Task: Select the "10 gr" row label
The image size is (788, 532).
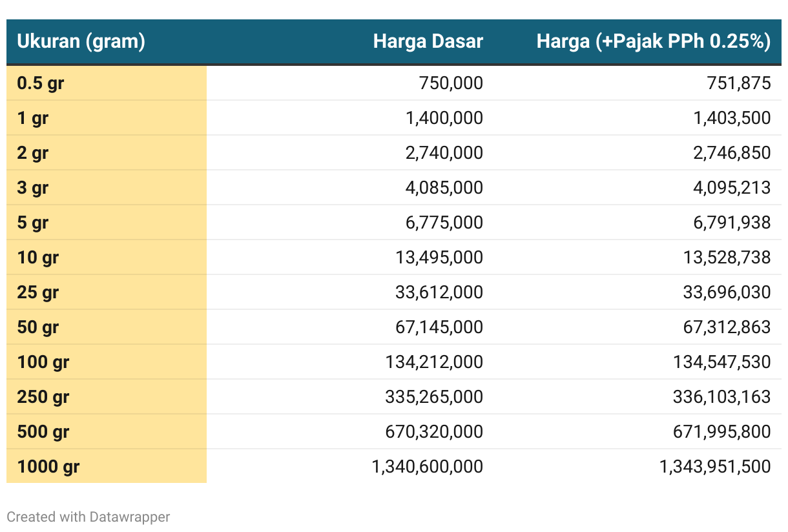Action: pyautogui.click(x=37, y=258)
